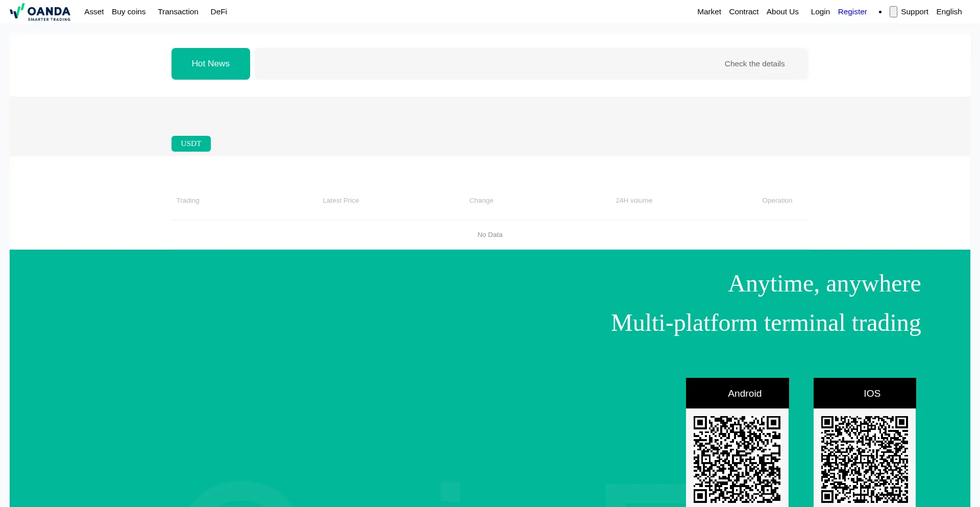This screenshot has width=980, height=507.
Task: Click the No Data text
Action: (490, 234)
